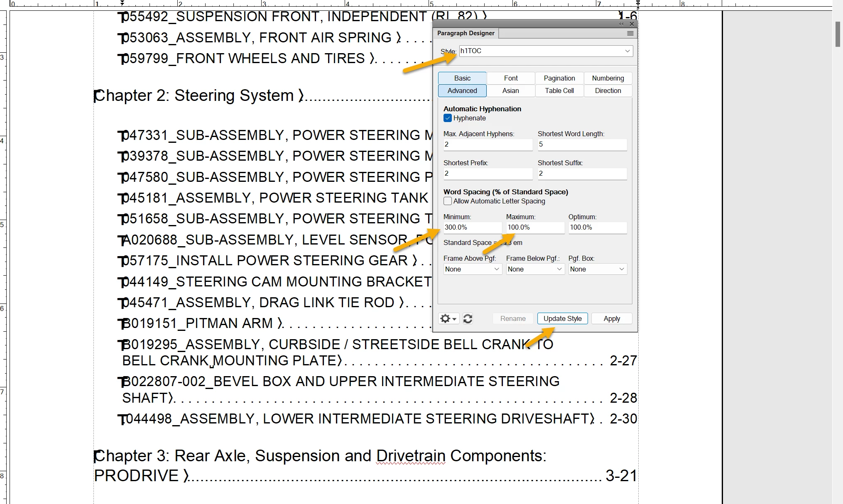Close the Paragraph Designer panel

tap(632, 24)
